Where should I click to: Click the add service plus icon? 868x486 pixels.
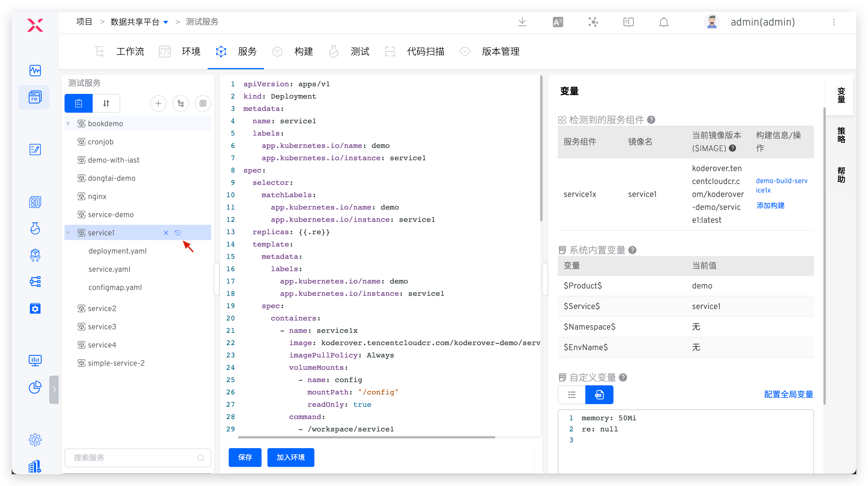(158, 104)
